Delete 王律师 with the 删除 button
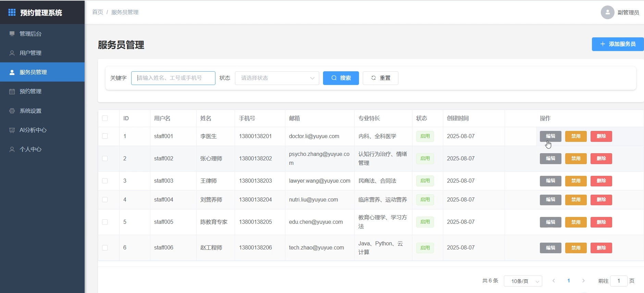The height and width of the screenshot is (293, 644). pos(601,181)
